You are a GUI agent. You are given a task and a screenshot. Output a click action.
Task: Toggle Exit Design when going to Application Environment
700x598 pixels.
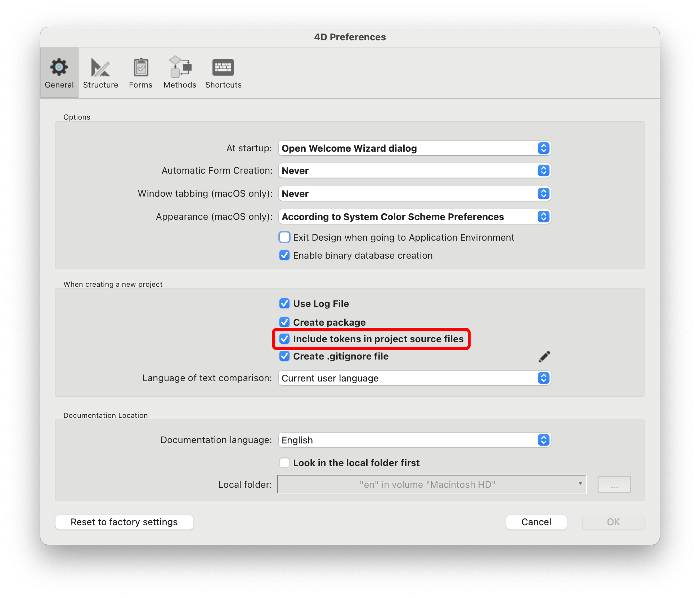click(284, 237)
